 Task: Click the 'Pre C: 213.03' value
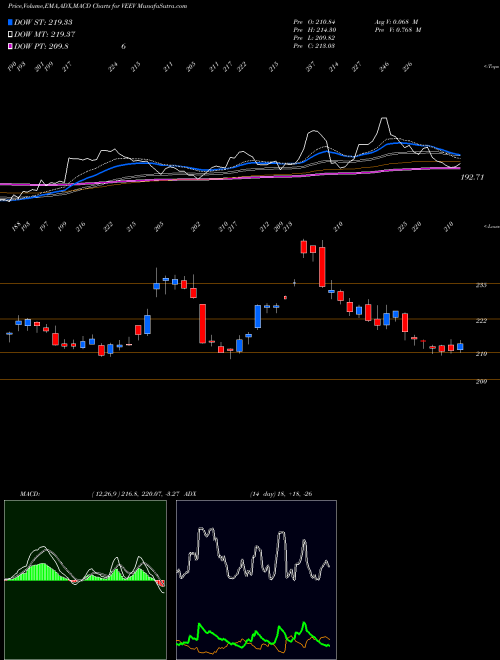point(314,45)
